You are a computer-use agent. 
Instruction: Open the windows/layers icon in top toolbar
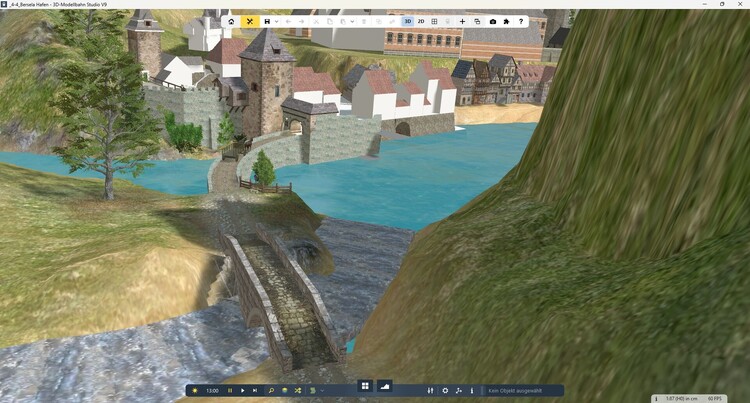click(477, 21)
